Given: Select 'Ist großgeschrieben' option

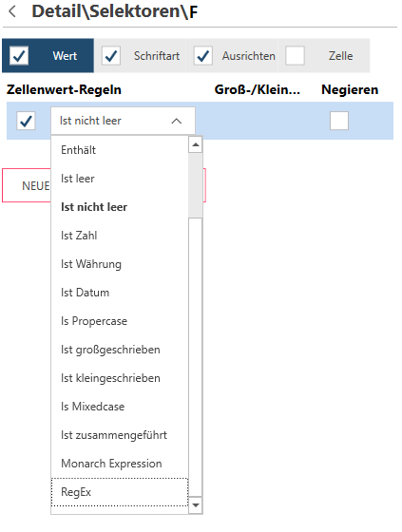Looking at the screenshot, I should (x=120, y=350).
